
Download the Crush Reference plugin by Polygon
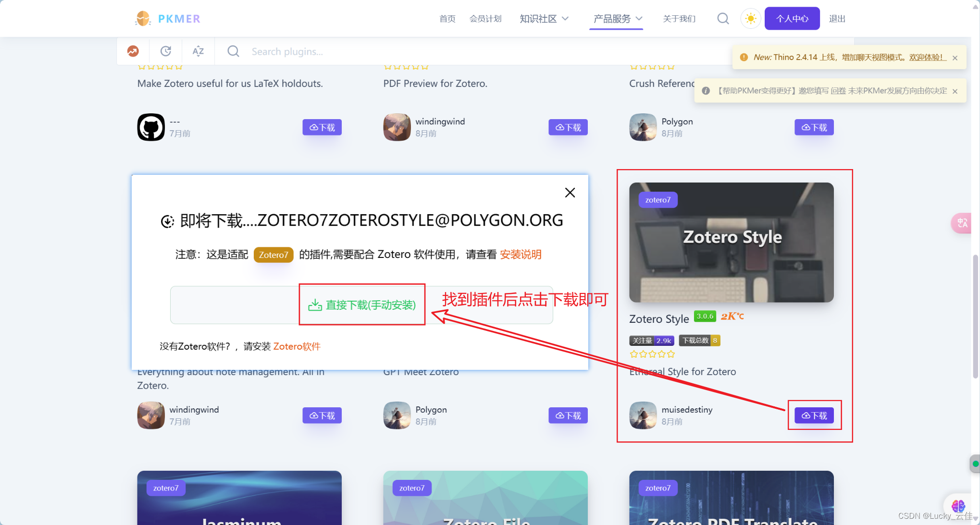(814, 127)
